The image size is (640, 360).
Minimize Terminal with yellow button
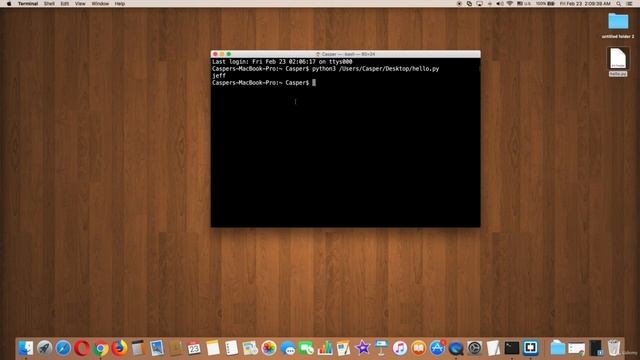(222, 54)
